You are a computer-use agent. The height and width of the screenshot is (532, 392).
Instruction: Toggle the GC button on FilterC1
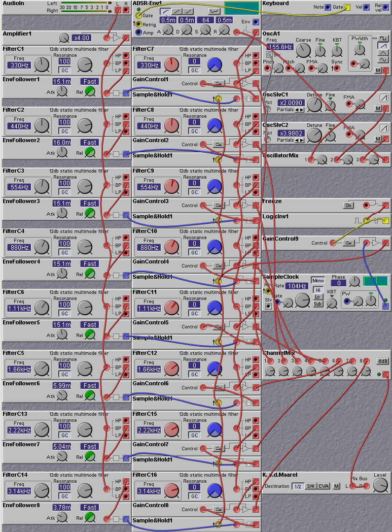(64, 70)
